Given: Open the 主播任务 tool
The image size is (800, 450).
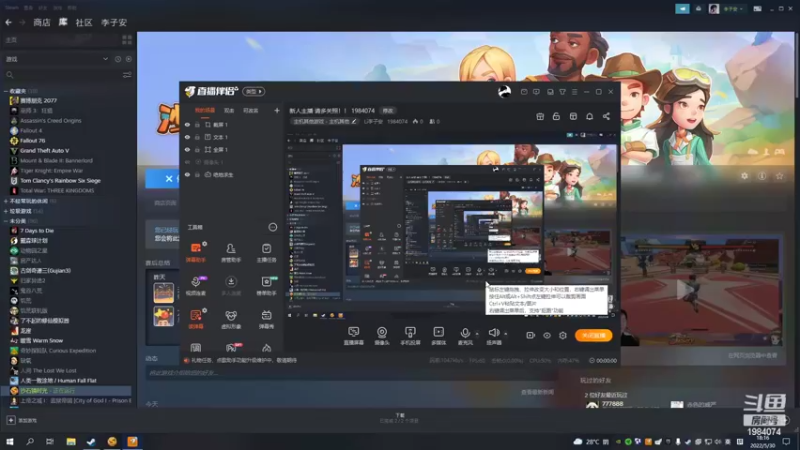Looking at the screenshot, I should point(266,253).
